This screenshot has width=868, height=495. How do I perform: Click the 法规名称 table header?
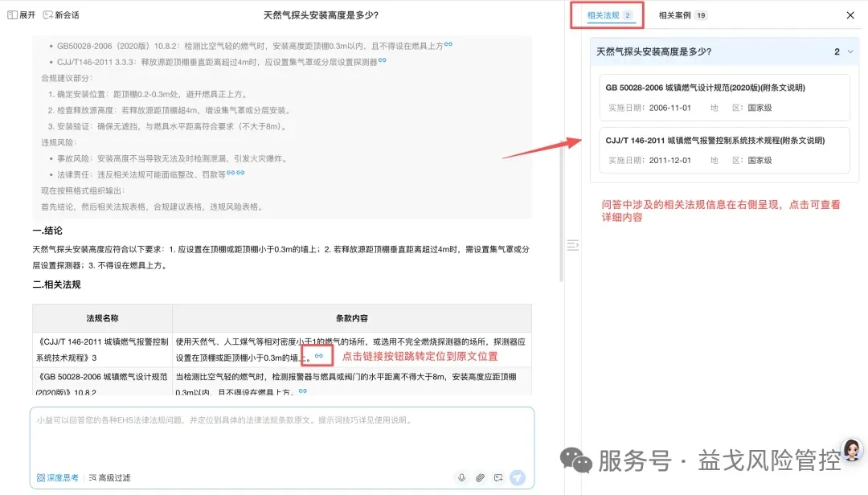[x=102, y=318]
